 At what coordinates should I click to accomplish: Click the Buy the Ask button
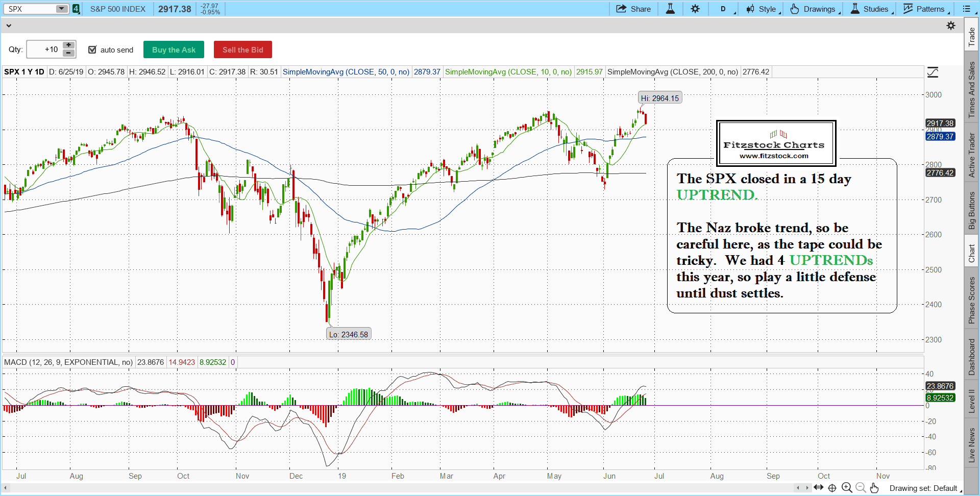coord(174,49)
